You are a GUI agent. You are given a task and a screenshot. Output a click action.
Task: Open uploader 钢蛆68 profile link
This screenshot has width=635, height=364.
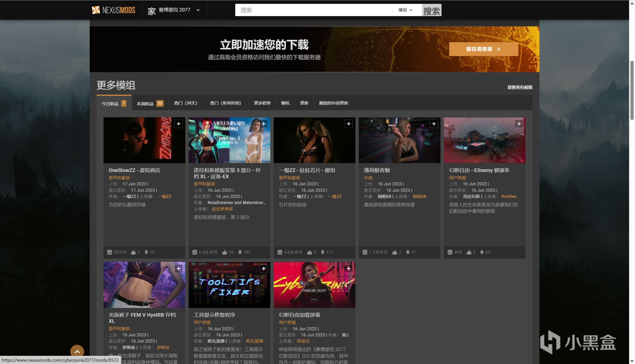pos(419,197)
